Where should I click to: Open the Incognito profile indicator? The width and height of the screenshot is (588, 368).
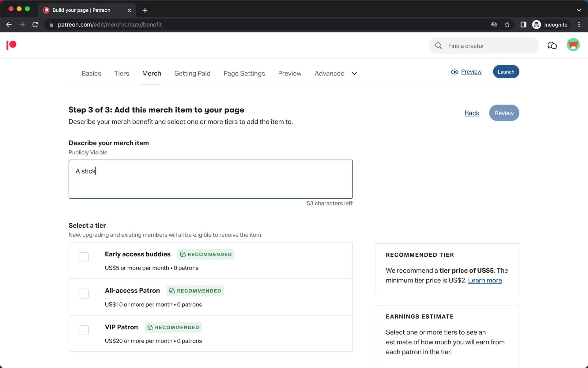pyautogui.click(x=550, y=25)
